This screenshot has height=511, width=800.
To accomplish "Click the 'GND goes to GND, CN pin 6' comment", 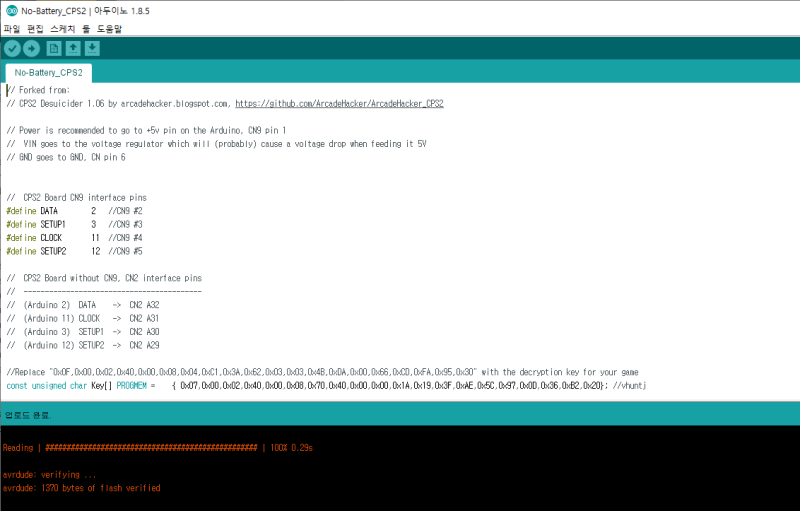I will point(66,158).
